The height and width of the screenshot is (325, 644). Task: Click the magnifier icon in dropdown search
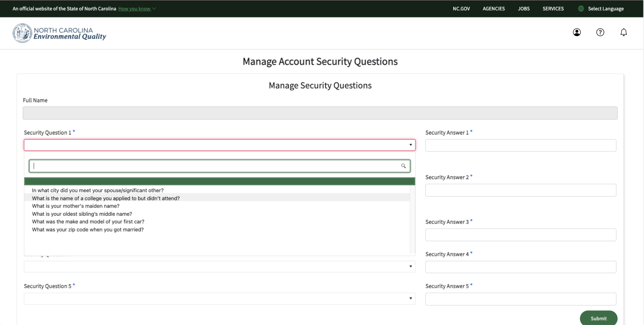[x=403, y=166]
